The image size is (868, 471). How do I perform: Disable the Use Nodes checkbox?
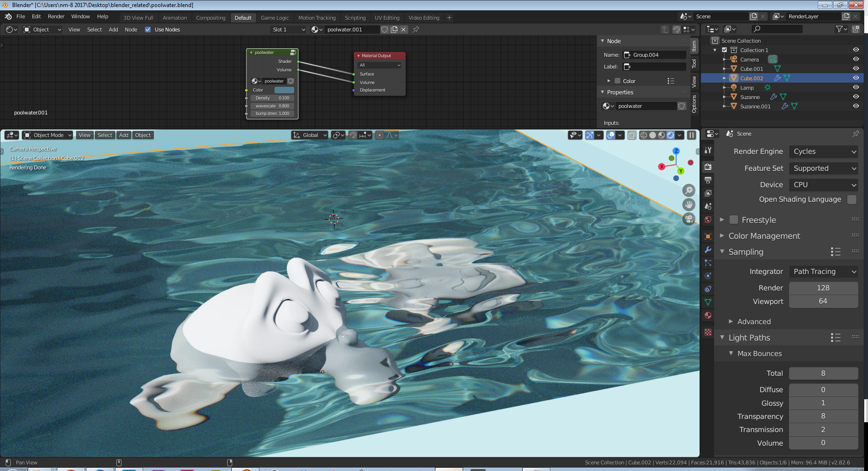pyautogui.click(x=148, y=29)
